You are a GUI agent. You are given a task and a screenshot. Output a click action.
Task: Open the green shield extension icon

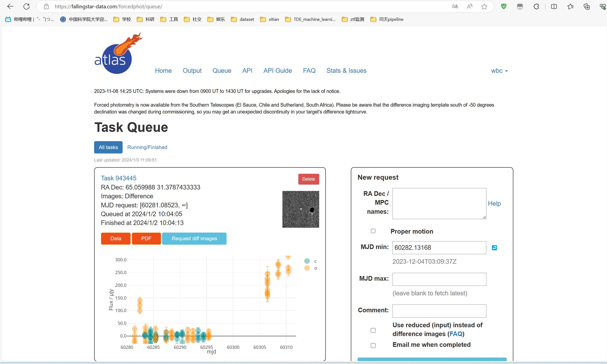[504, 7]
